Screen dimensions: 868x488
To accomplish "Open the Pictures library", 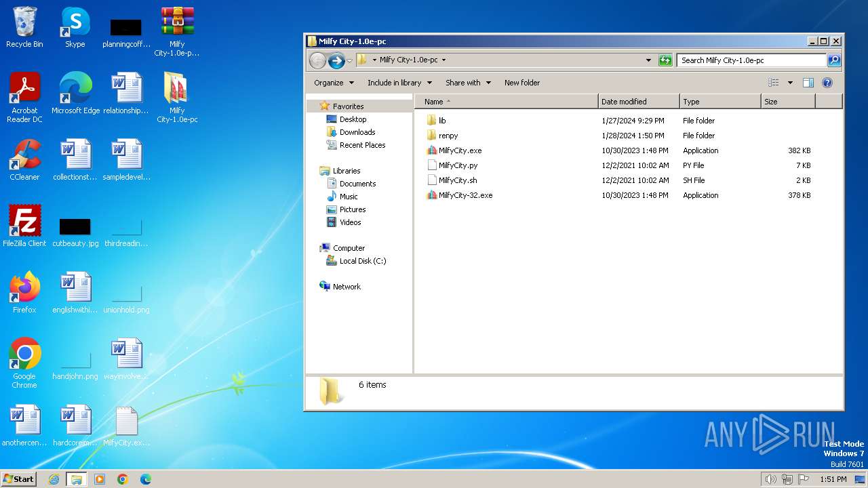I will [352, 209].
